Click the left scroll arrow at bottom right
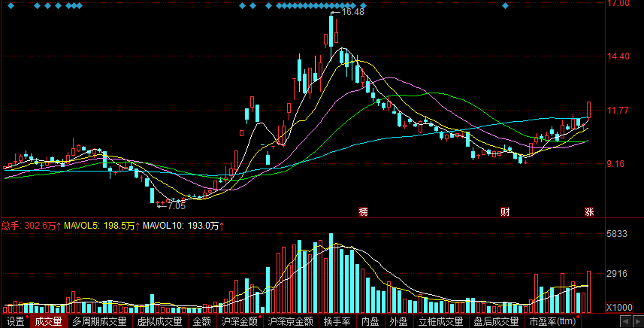The image size is (644, 328). 626,321
